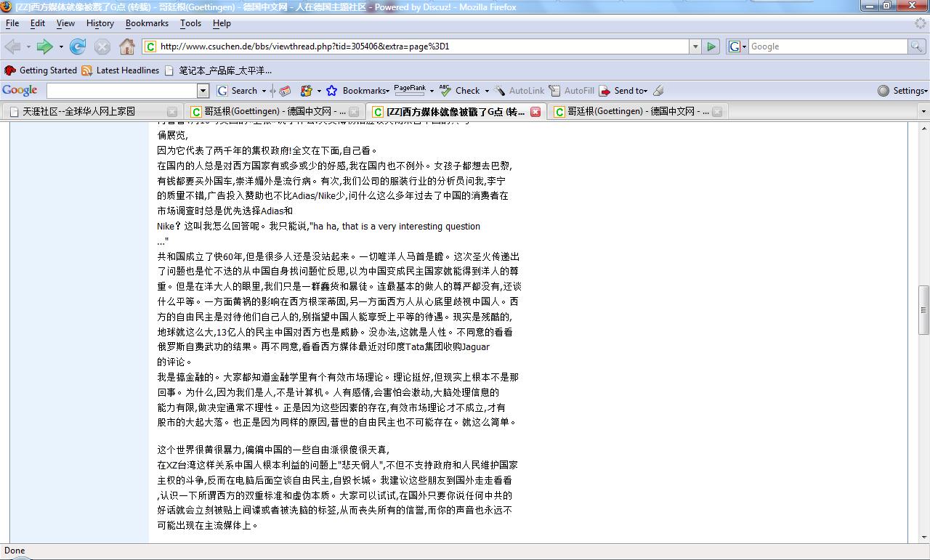Screen dimensions: 930x560
Task: Close the first 哥廷根(Goettingen) tab
Action: tap(354, 112)
